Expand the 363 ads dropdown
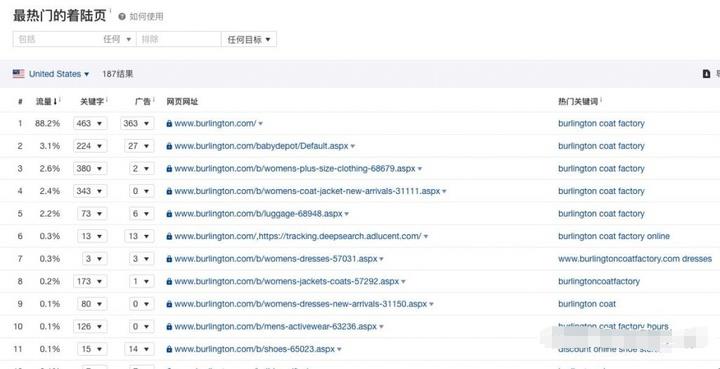Screen dimensions: 720x369 tap(137, 123)
